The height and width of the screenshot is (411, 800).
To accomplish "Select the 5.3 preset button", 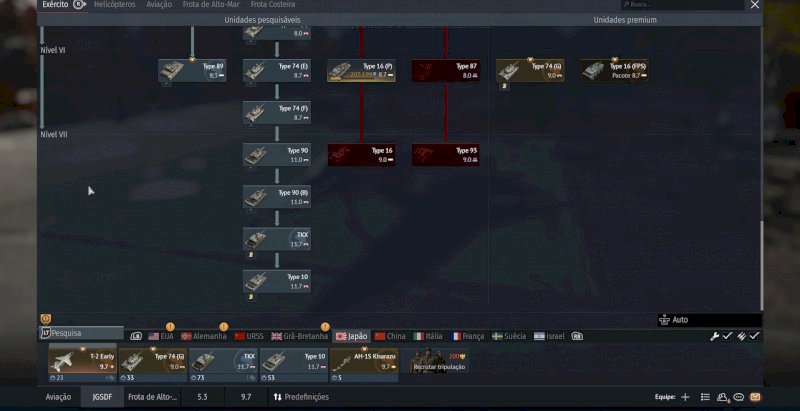I will point(203,397).
